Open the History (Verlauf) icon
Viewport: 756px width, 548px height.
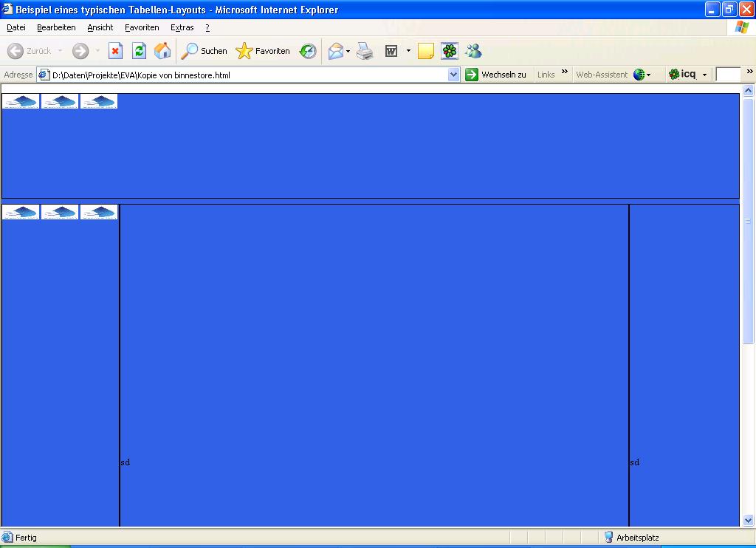(308, 51)
